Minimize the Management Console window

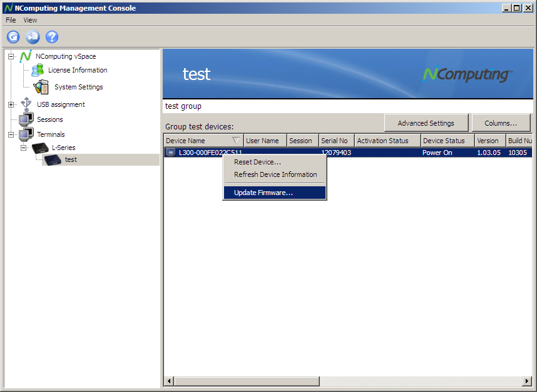tap(506, 8)
